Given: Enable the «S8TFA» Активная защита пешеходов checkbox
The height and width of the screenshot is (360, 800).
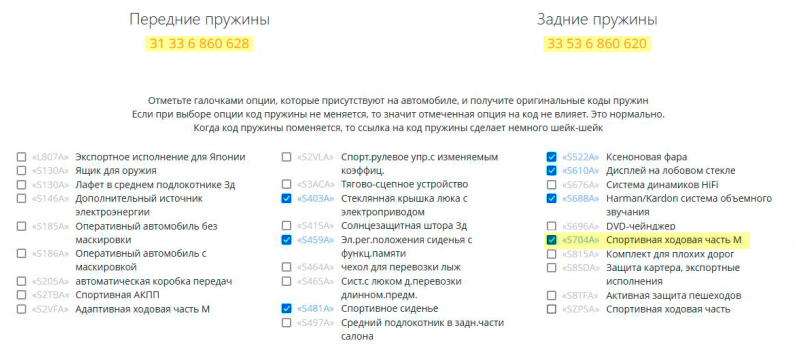Looking at the screenshot, I should click(552, 295).
